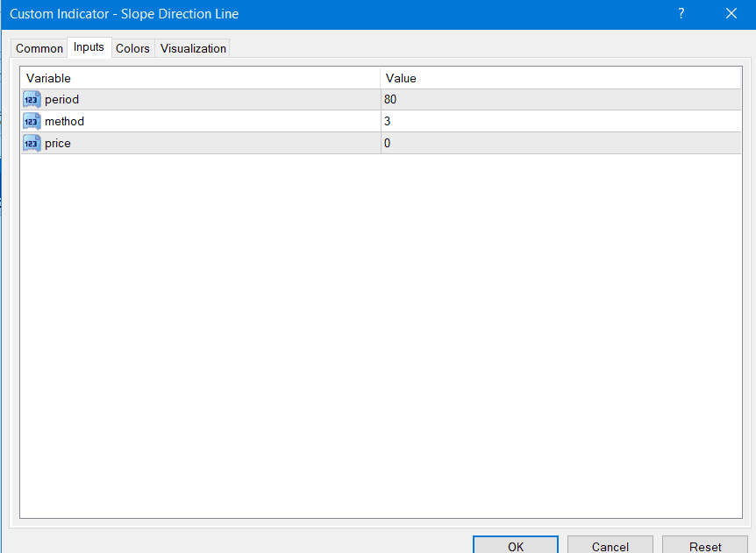The height and width of the screenshot is (553, 756).
Task: Switch to the Common tab
Action: [x=39, y=49]
